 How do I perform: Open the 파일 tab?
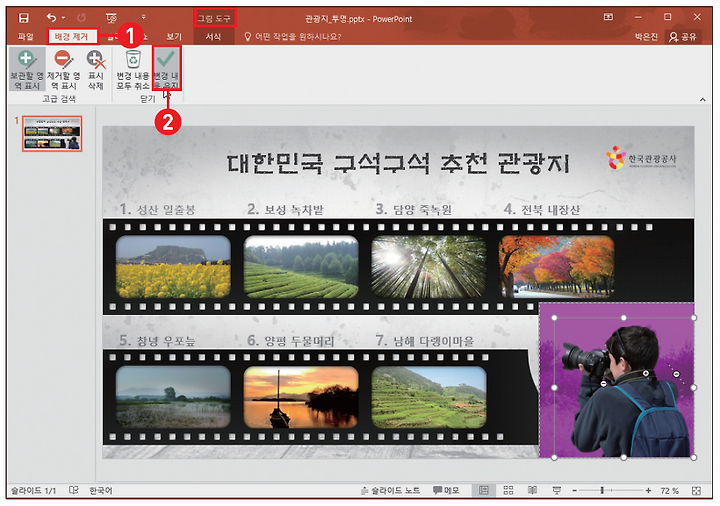click(x=25, y=36)
